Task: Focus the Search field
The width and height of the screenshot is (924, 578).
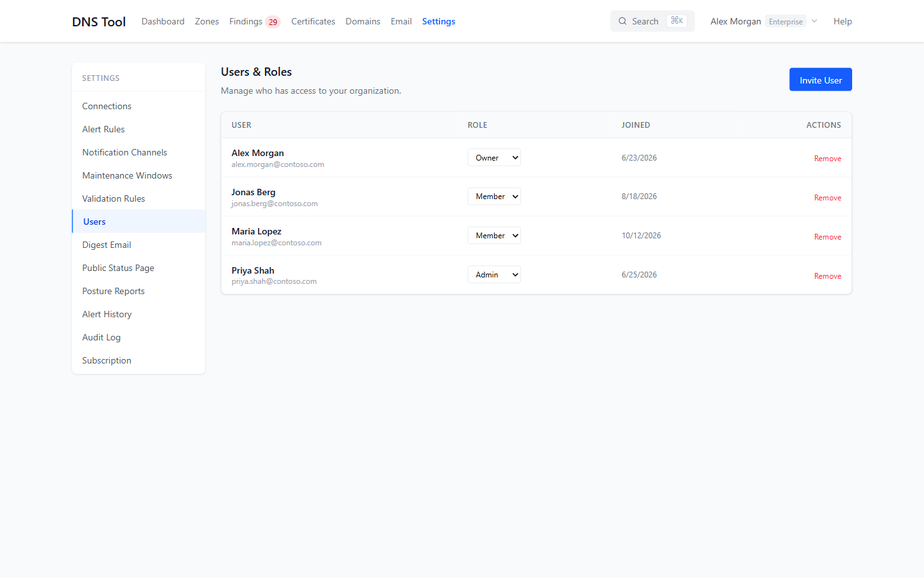Action: click(653, 21)
